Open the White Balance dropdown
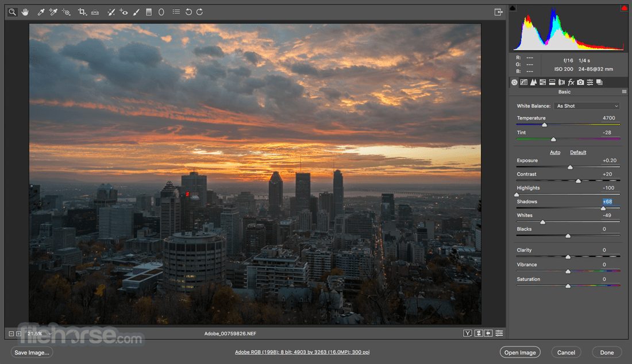This screenshot has width=632, height=364. [587, 106]
